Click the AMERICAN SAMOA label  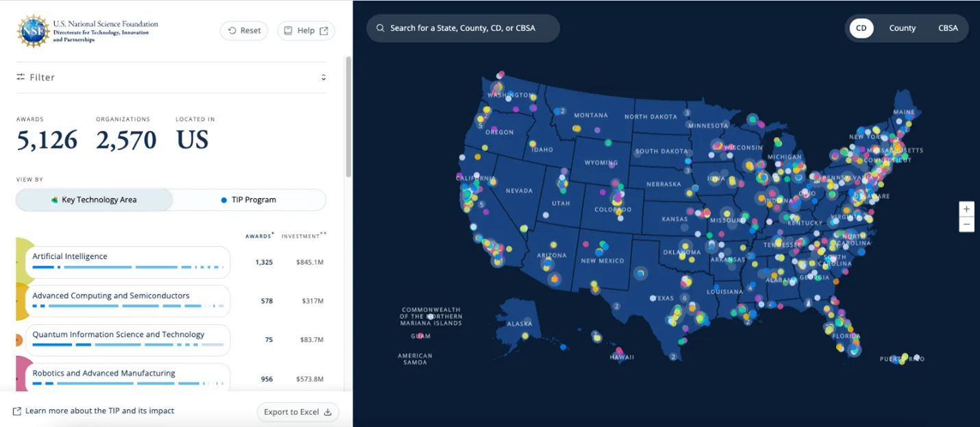tap(415, 358)
